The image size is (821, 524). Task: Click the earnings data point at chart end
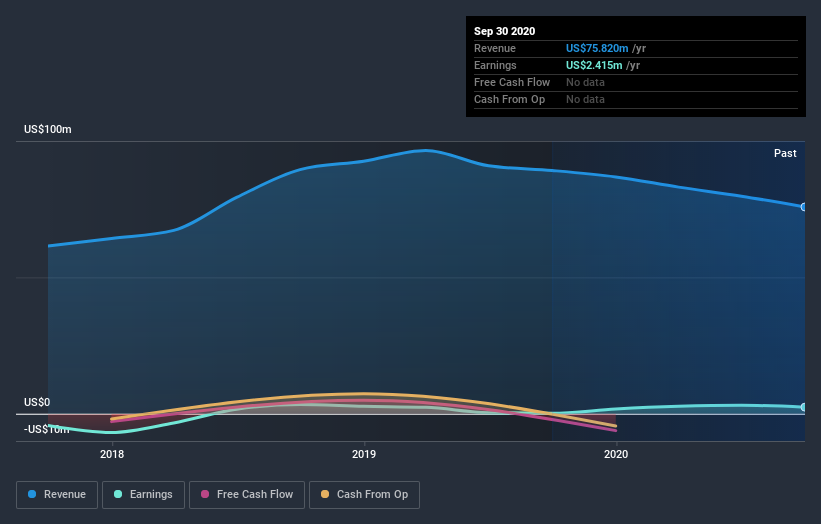[804, 407]
